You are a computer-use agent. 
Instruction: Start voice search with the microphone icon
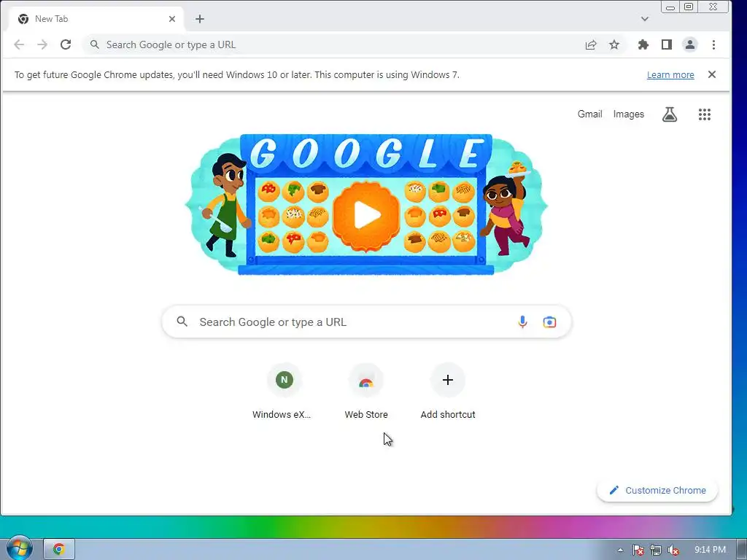tap(522, 322)
